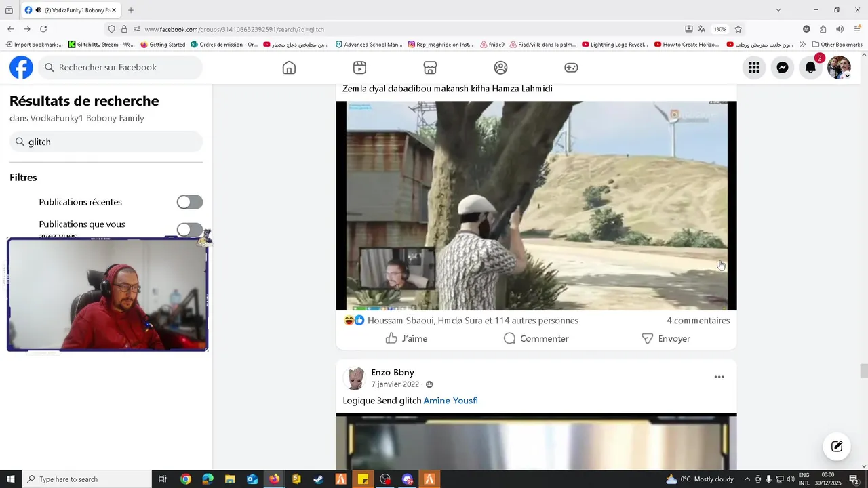Open the extensions puzzle icon

(x=823, y=29)
